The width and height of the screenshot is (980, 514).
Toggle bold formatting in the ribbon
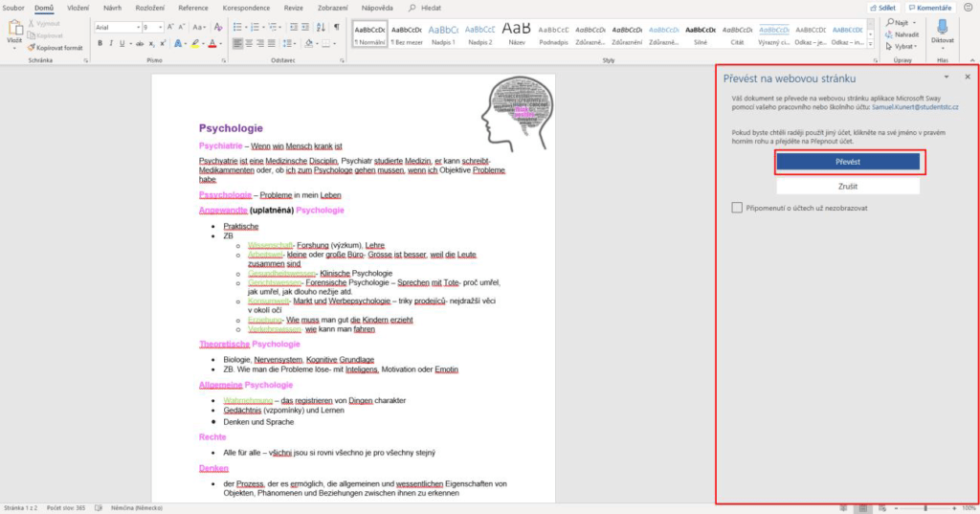[x=100, y=43]
